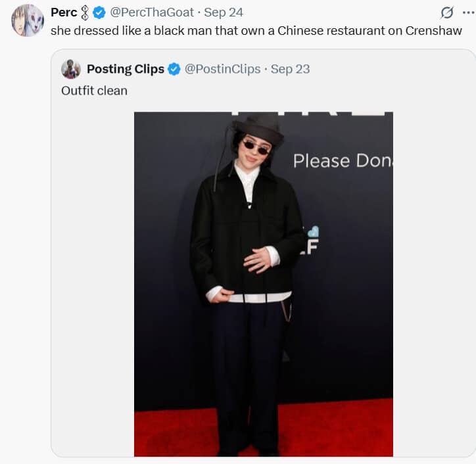Open Posting Clips profile avatar
This screenshot has width=476, height=464.
click(x=71, y=69)
